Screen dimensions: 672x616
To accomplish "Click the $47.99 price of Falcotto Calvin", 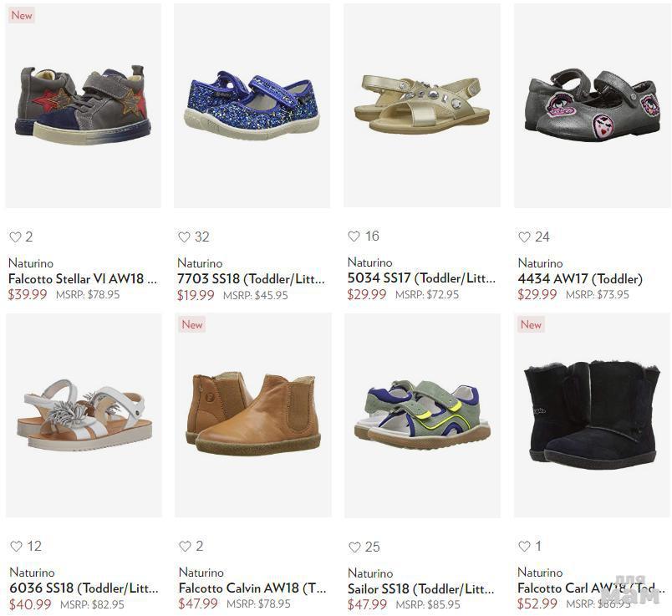I will pyautogui.click(x=198, y=604).
